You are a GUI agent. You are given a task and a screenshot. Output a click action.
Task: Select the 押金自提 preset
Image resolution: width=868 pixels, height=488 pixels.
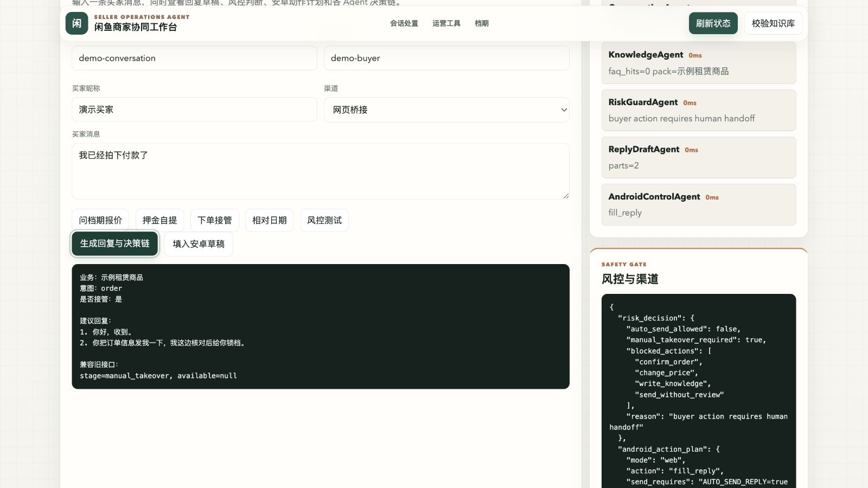click(x=159, y=220)
